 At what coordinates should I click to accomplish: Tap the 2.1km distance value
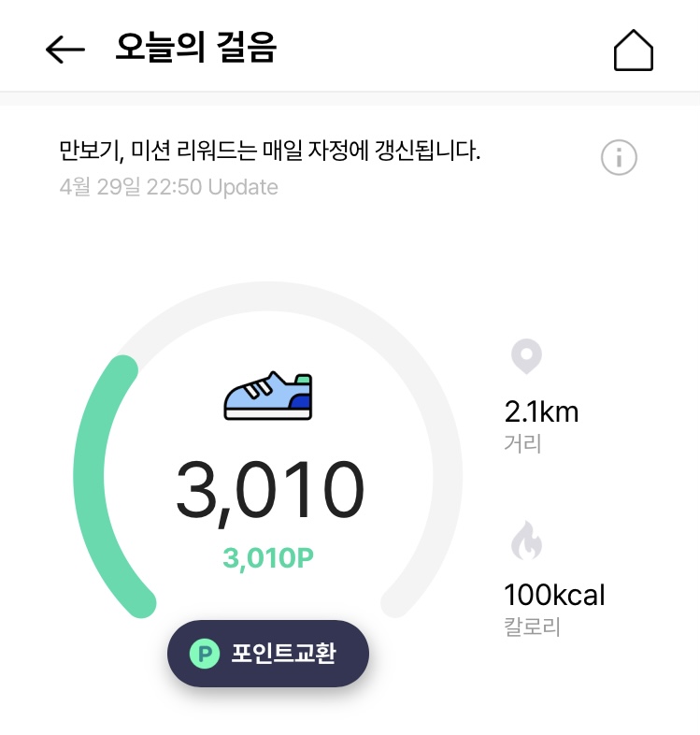541,411
